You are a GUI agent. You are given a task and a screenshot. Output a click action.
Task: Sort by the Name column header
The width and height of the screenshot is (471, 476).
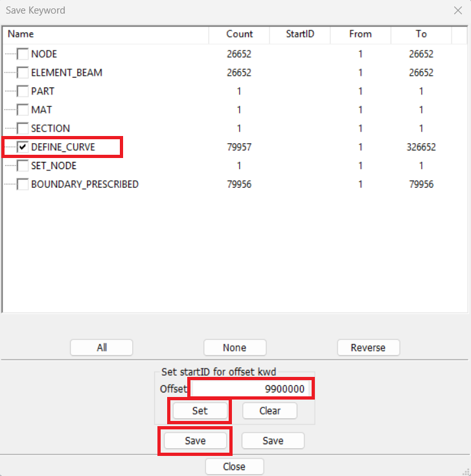(106, 34)
